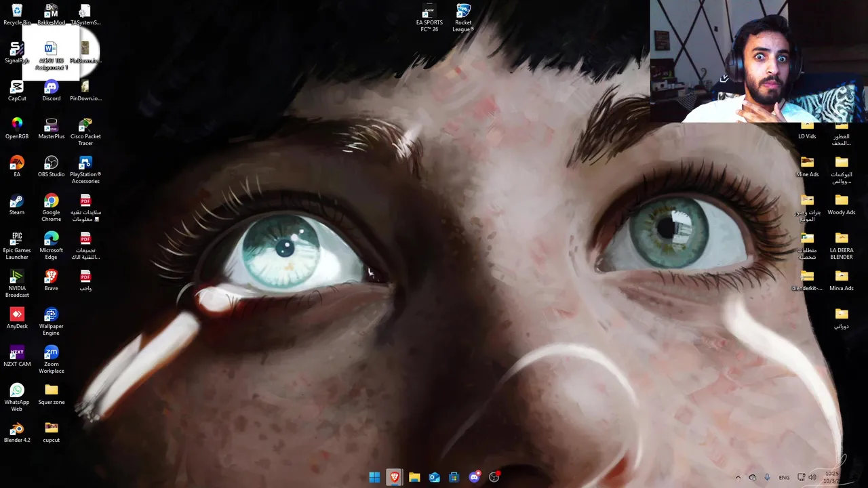Launch the Brave desktop shortcut

point(51,280)
